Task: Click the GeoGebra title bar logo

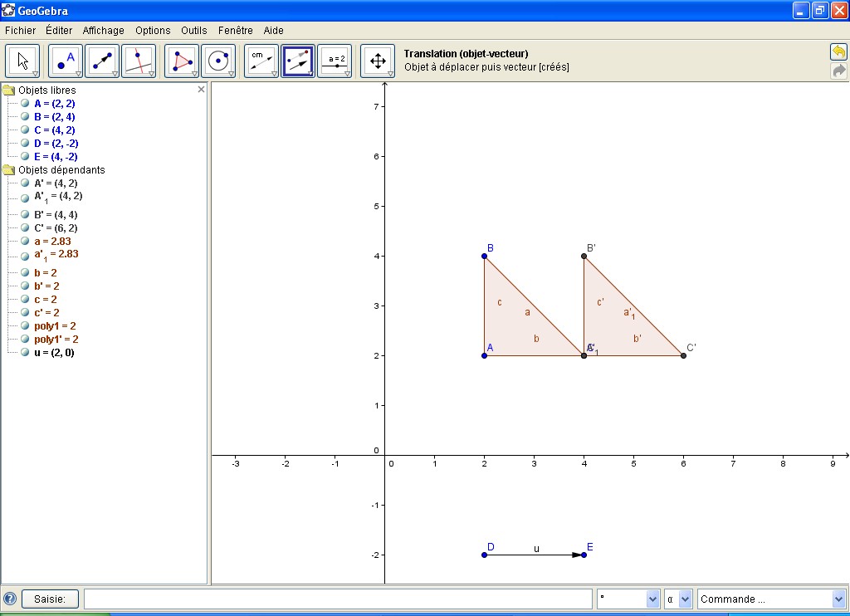Action: coord(8,10)
